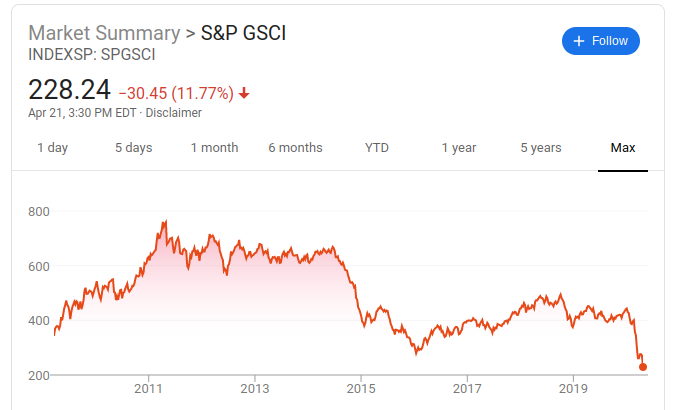Select the Max range tab
This screenshot has height=410, width=676.
tap(623, 148)
